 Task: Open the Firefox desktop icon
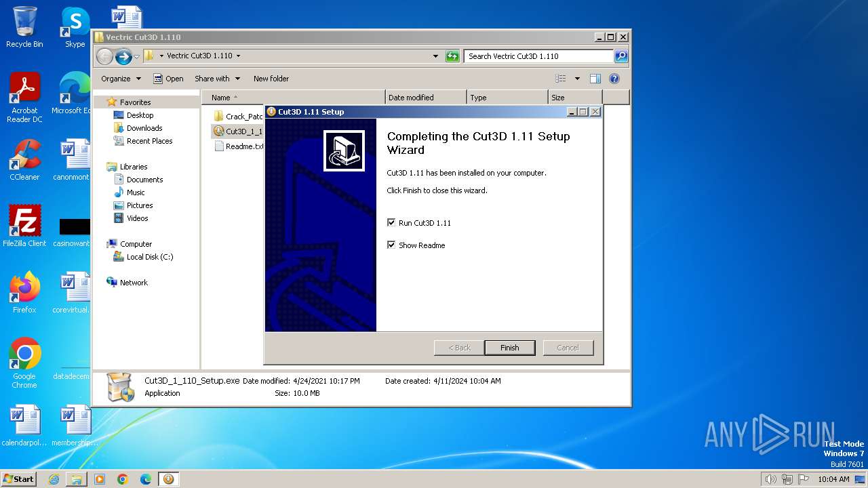click(24, 293)
